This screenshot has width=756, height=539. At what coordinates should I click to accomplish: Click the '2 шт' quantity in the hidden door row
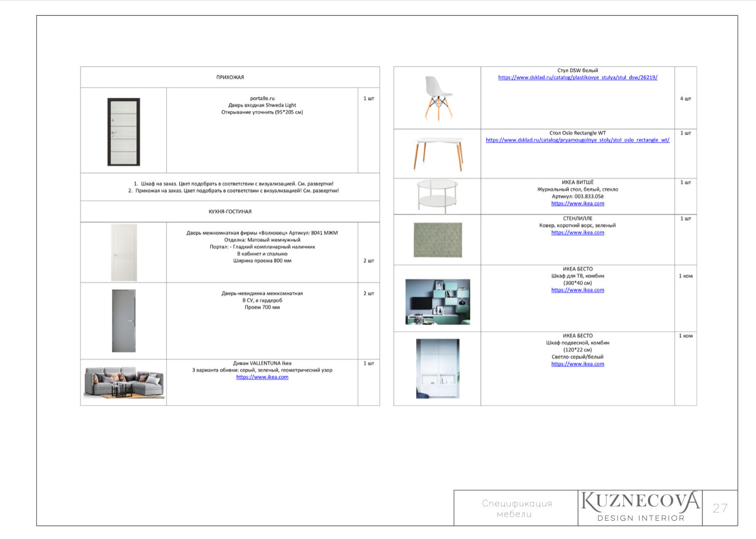369,293
